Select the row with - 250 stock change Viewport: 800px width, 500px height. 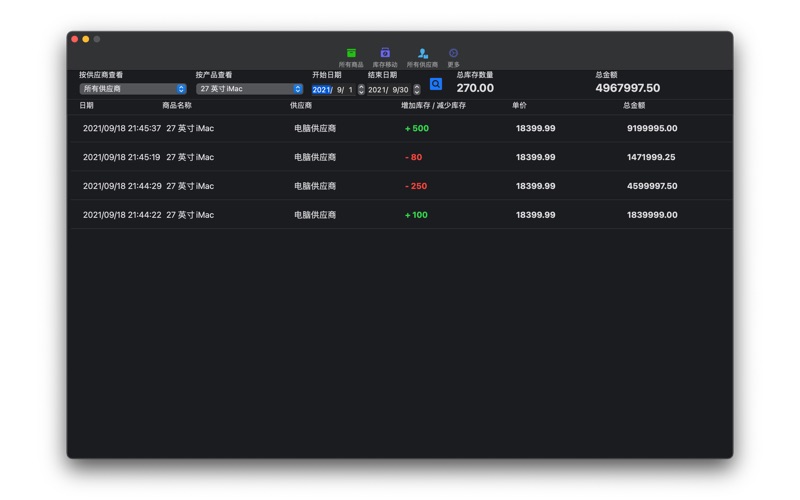[400, 186]
